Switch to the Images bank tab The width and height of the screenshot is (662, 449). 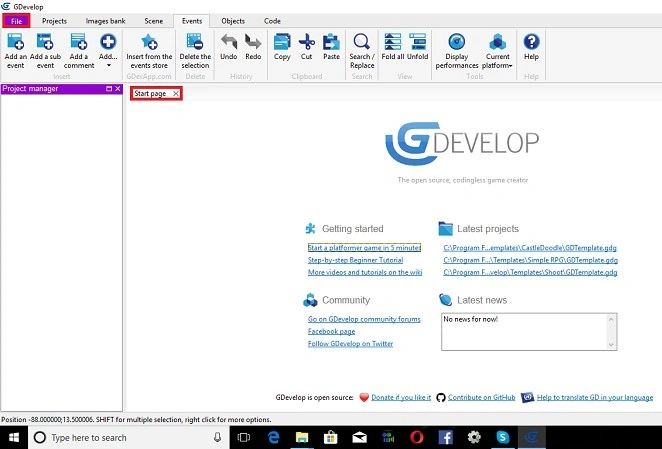click(105, 21)
